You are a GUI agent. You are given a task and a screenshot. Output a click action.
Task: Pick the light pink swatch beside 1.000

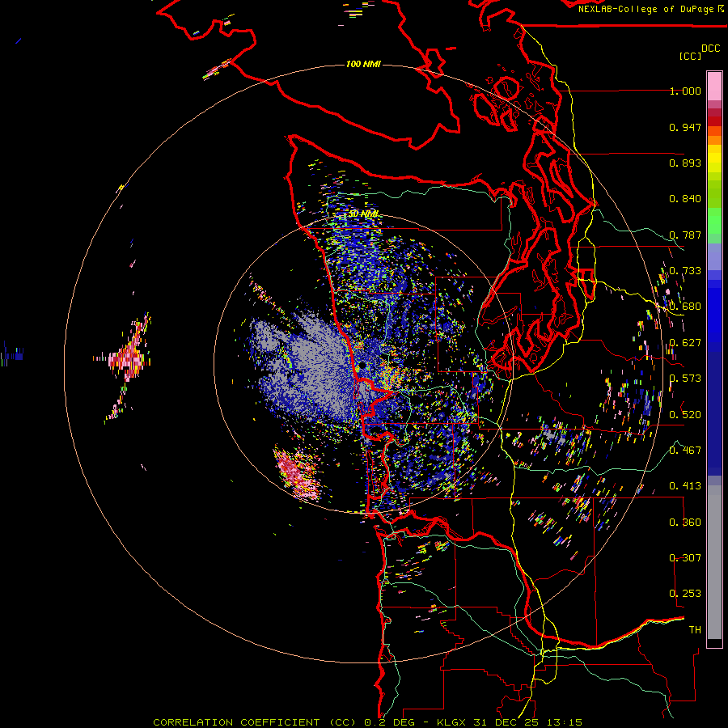[714, 87]
